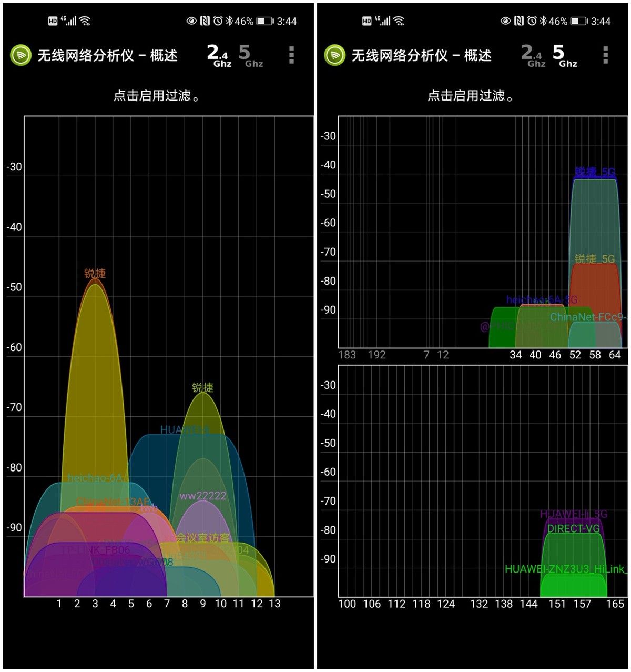Tap the highlighted 2.4GHz band indicator on the 2.4GHz screen
The width and height of the screenshot is (631, 672).
[x=219, y=55]
